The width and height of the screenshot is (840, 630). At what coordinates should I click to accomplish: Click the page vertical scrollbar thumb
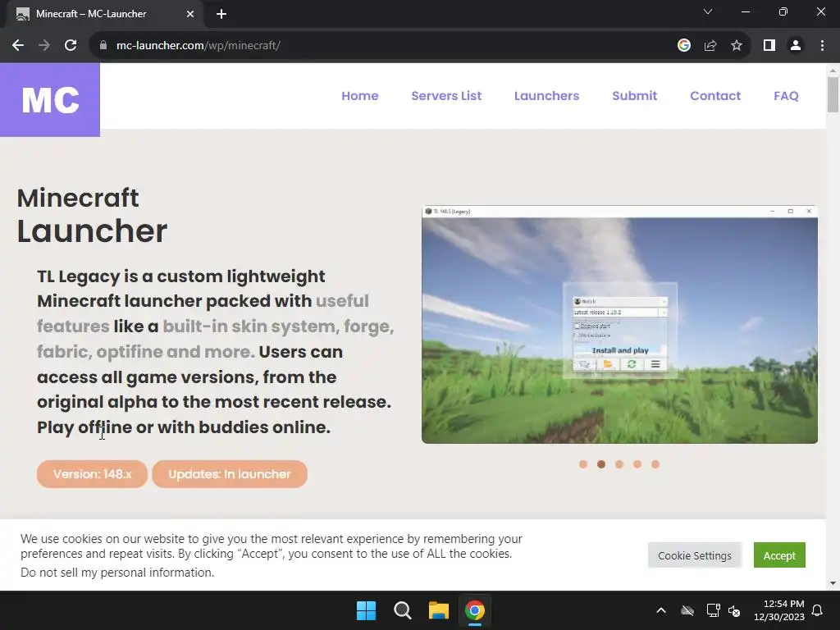click(833, 95)
